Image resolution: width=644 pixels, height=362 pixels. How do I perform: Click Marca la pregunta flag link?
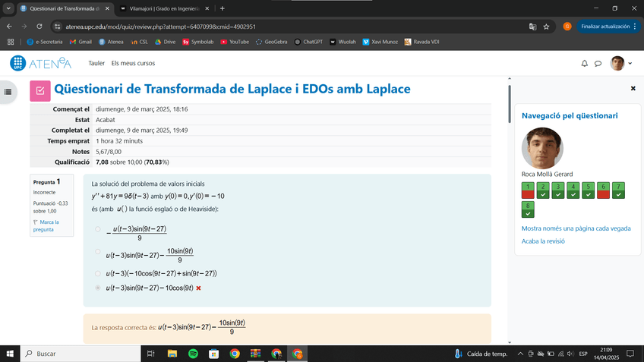coord(46,225)
